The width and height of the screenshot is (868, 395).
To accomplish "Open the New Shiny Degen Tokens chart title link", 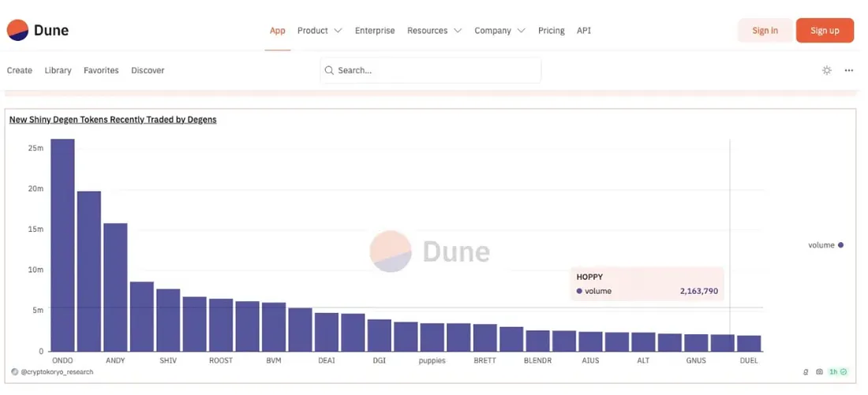I will (113, 120).
